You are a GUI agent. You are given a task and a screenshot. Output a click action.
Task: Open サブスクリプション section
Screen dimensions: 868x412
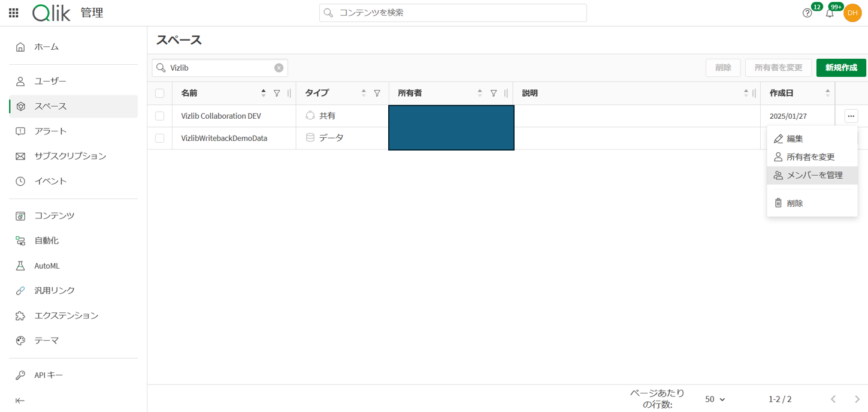tap(73, 156)
